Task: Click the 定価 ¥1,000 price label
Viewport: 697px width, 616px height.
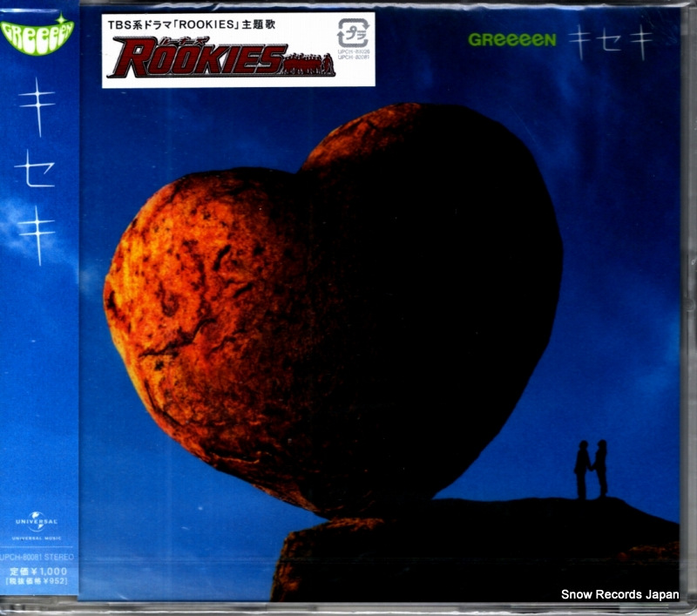Action: pos(38,571)
